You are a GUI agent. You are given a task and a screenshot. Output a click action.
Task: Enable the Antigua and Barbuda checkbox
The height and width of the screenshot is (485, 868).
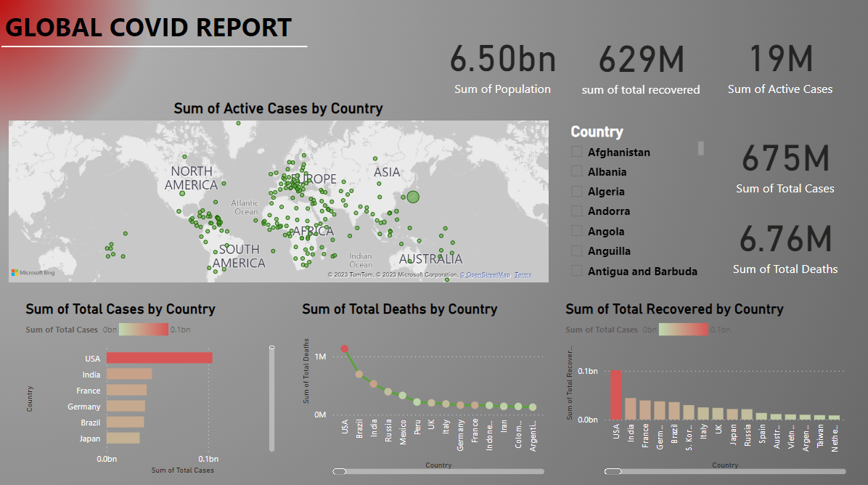577,271
